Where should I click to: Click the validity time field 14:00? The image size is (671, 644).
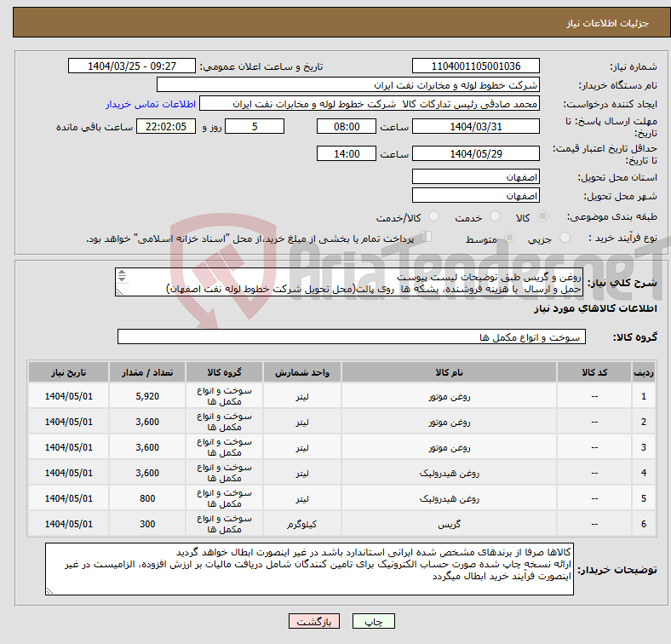(x=347, y=153)
